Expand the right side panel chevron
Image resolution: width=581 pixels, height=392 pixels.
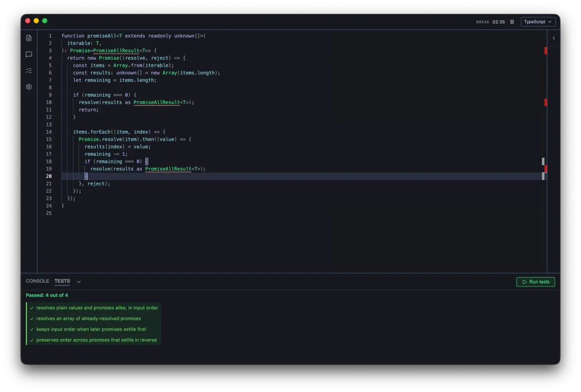(553, 38)
